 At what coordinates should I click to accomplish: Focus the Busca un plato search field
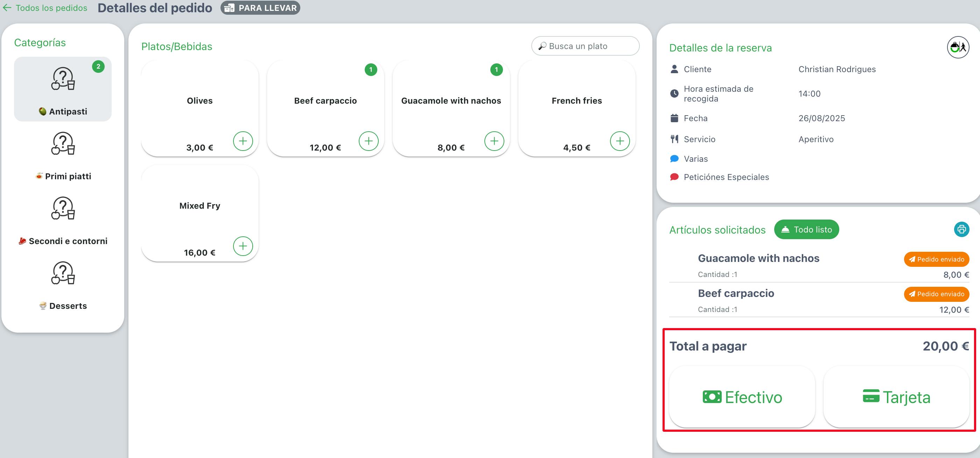point(585,46)
